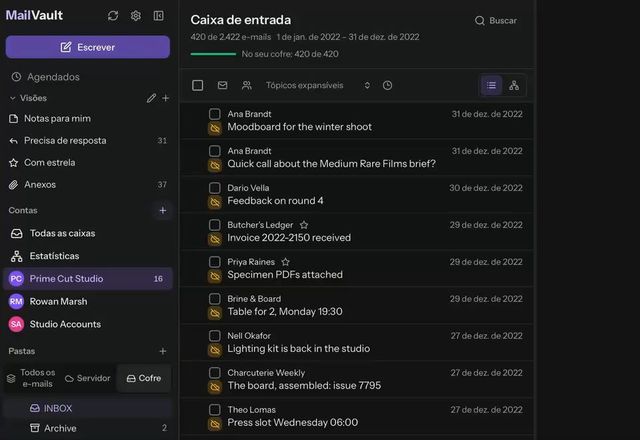Click the Buscar search field
Image resolution: width=640 pixels, height=440 pixels.
[496, 20]
